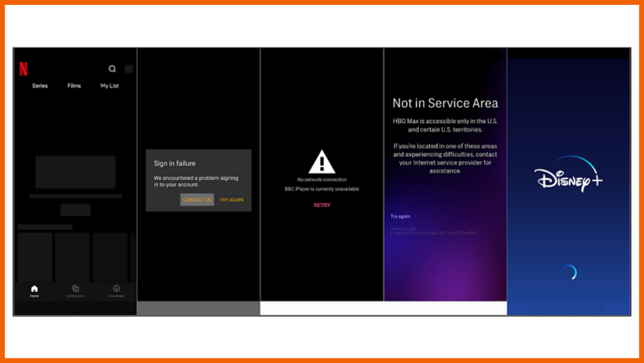The height and width of the screenshot is (363, 644).
Task: Click the Retry link on BBC iPlayer
Action: (322, 205)
